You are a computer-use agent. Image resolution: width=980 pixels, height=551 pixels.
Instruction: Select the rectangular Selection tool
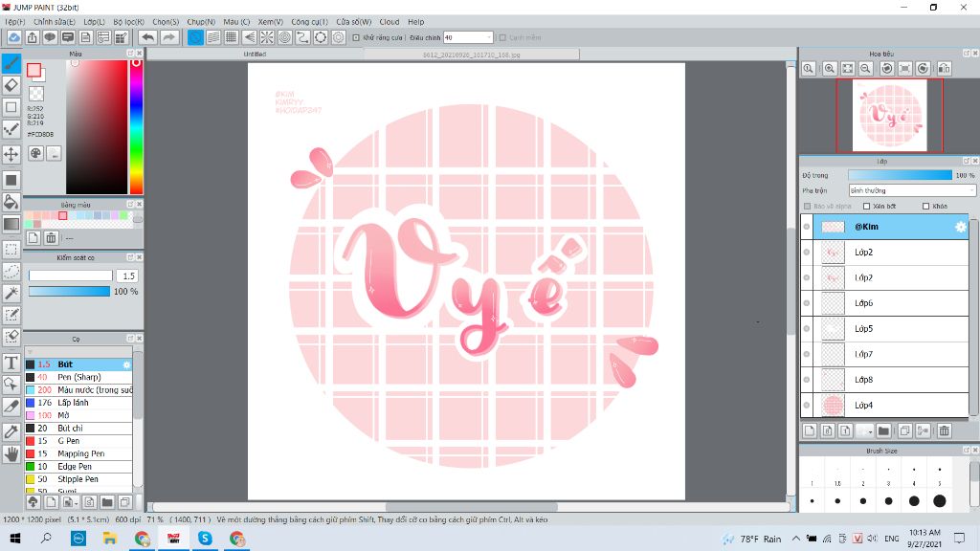click(11, 250)
